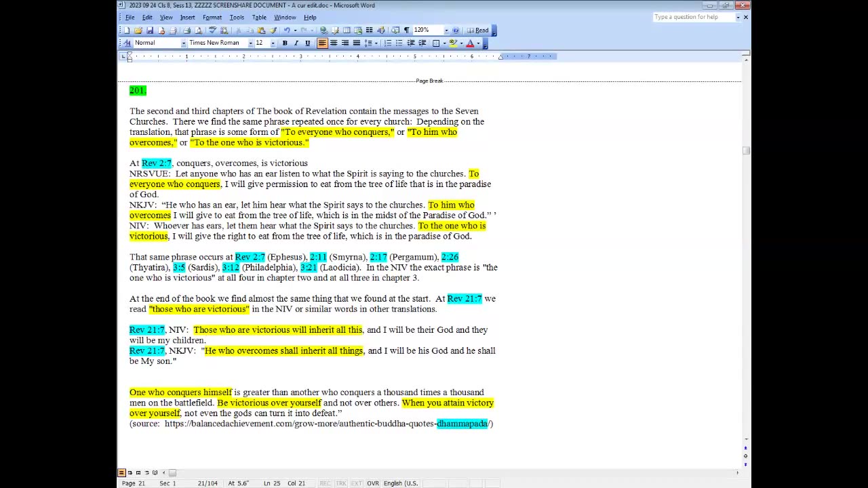Click the Bullets list icon
The width and height of the screenshot is (868, 488).
tap(399, 43)
